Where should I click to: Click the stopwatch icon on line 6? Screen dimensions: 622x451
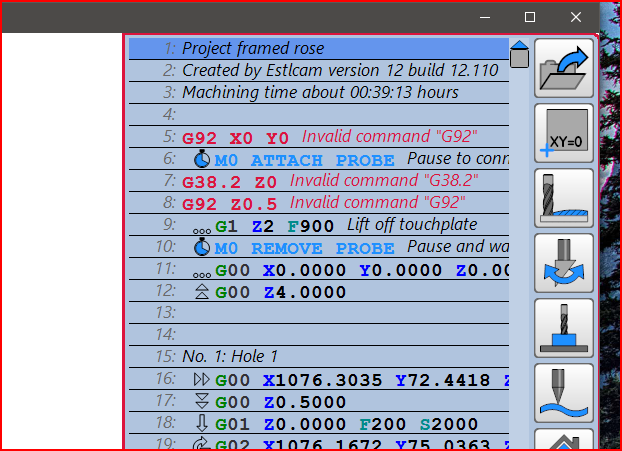(x=202, y=159)
